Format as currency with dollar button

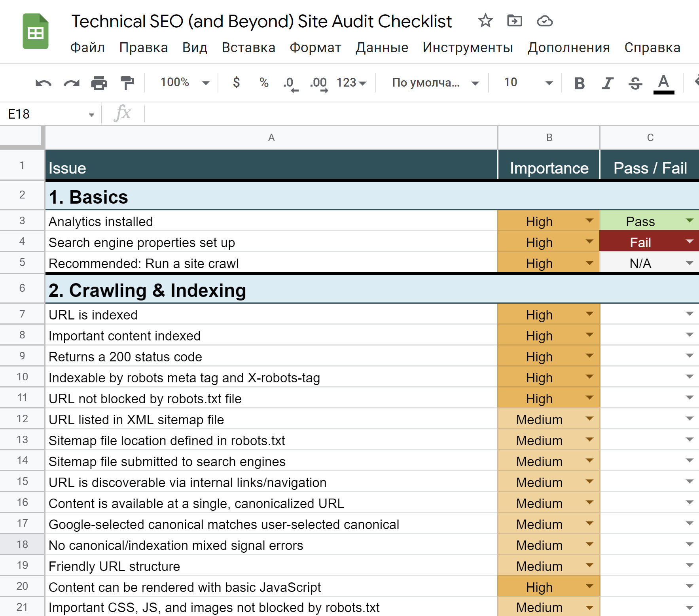click(236, 83)
